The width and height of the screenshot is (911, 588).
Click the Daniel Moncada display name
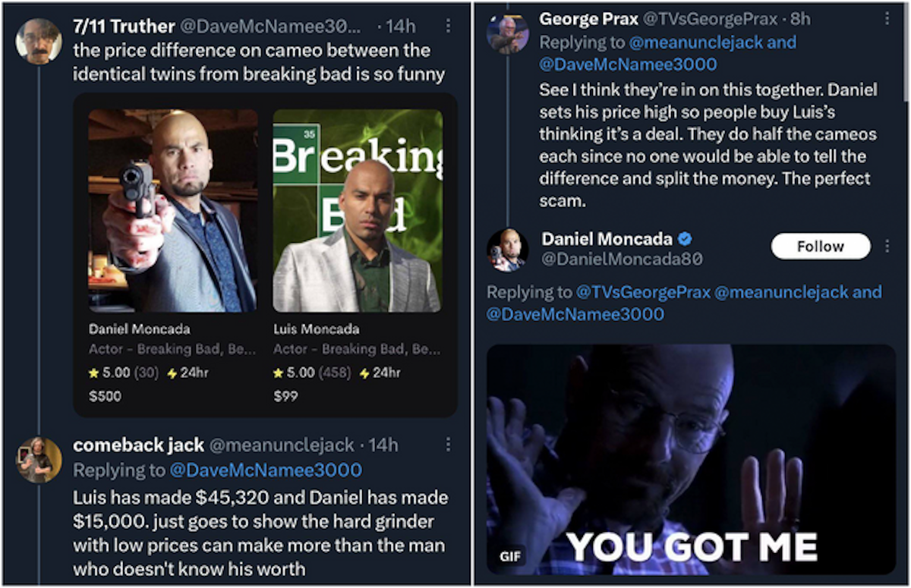tap(607, 239)
